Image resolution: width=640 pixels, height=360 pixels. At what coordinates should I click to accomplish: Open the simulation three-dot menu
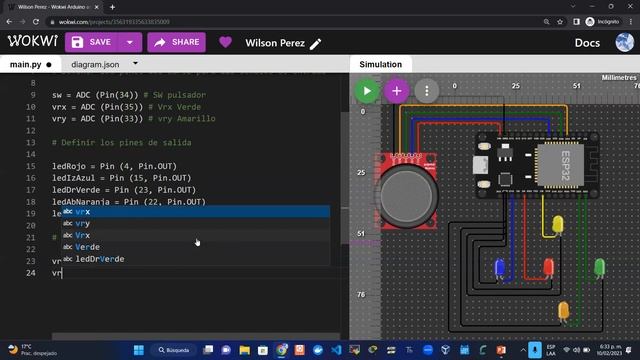pyautogui.click(x=427, y=91)
